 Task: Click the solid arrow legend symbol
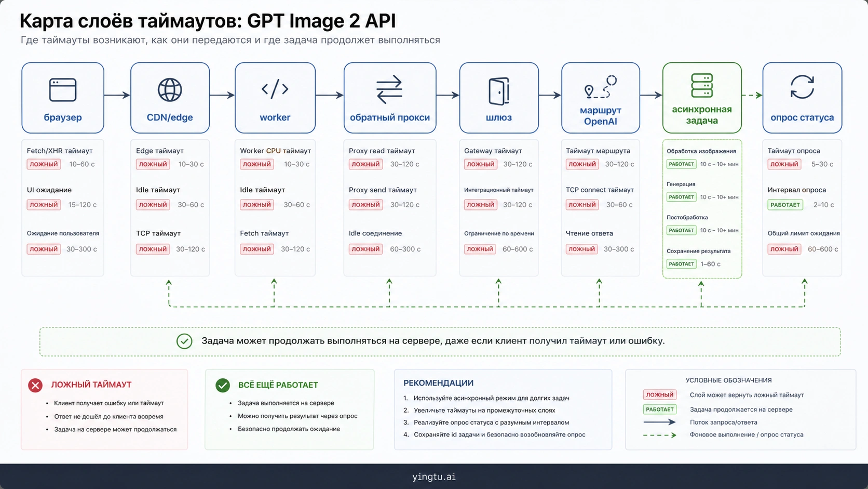(659, 422)
